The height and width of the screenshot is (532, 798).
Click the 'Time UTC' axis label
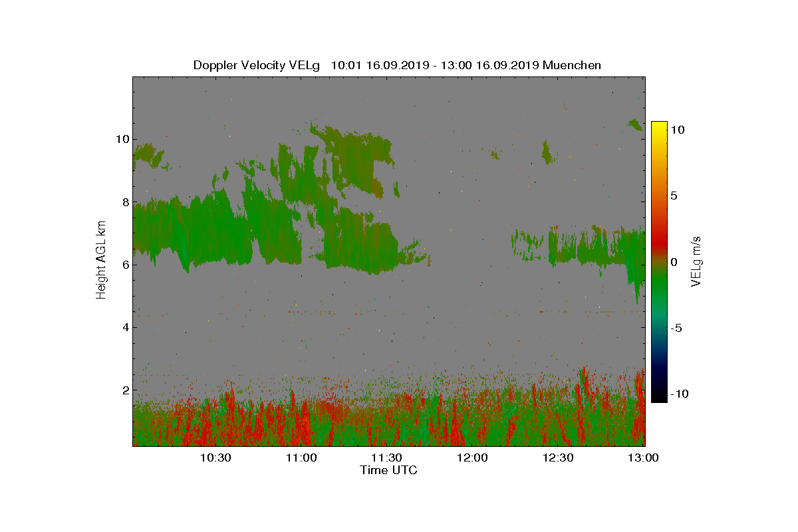[x=389, y=470]
